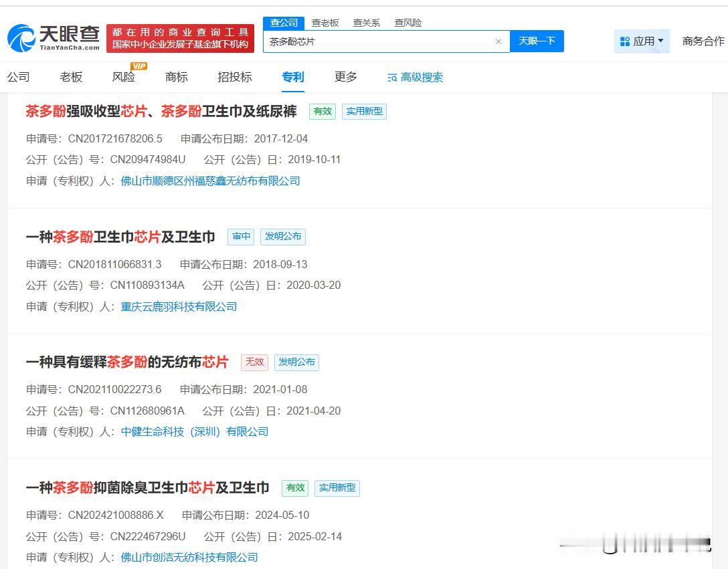This screenshot has height=569, width=728.
Task: Select application date 2021-01-08
Action: 280,389
